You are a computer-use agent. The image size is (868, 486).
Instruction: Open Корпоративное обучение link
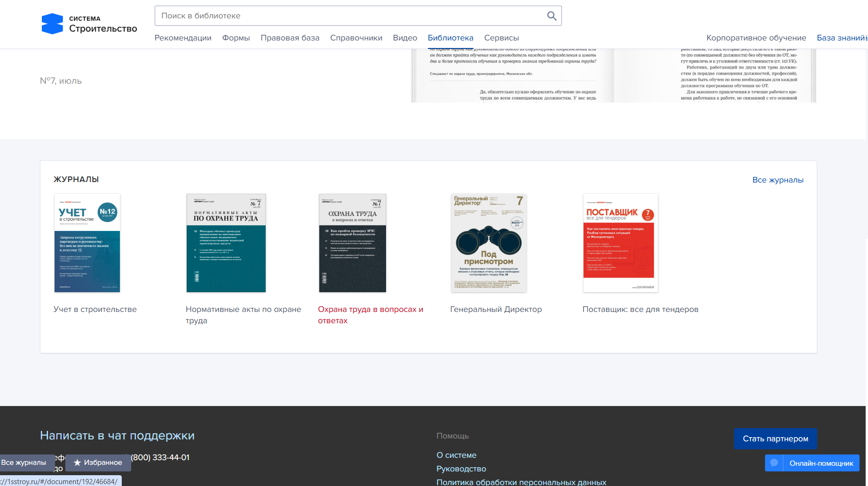click(x=756, y=38)
